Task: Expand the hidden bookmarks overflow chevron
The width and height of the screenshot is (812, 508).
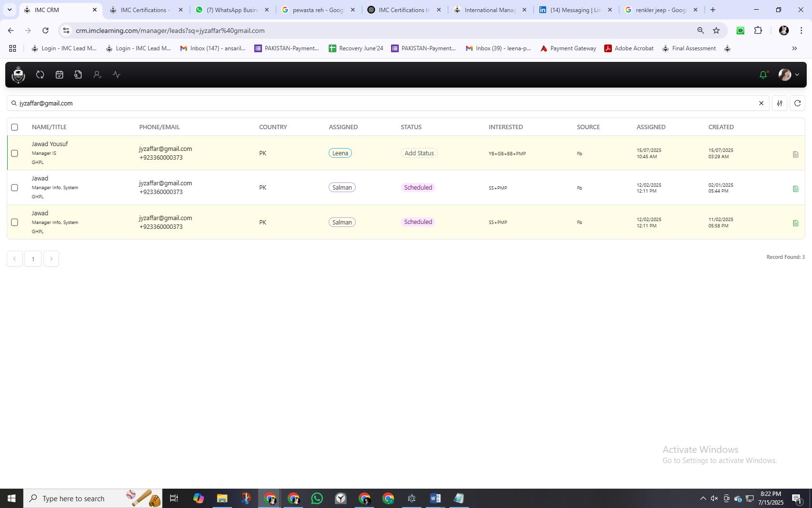Action: [794, 48]
